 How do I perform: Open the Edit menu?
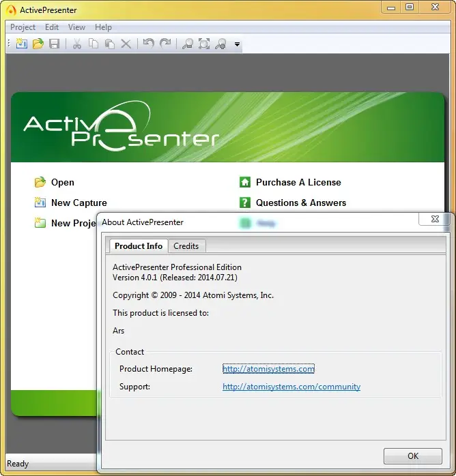[52, 27]
